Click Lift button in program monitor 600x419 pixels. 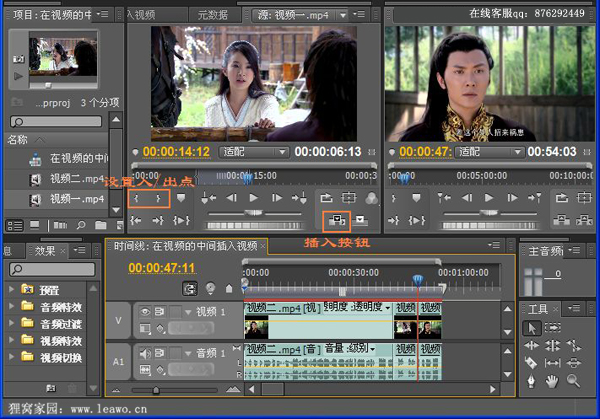(x=561, y=220)
